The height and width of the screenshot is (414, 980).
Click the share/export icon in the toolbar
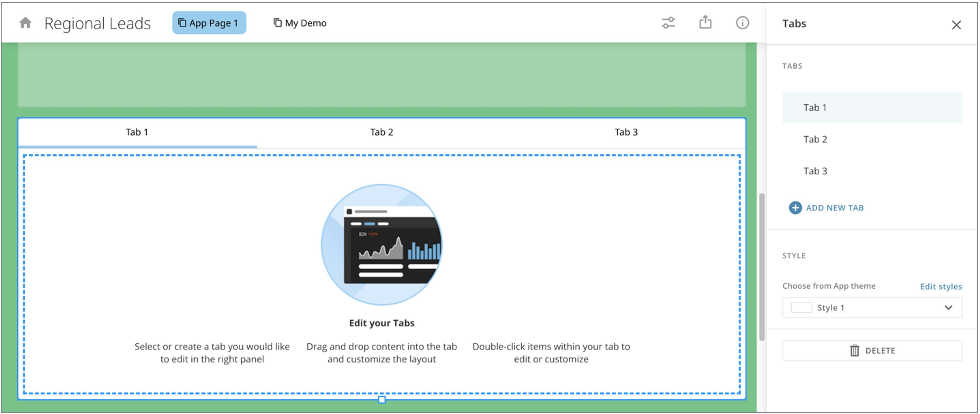pyautogui.click(x=706, y=22)
